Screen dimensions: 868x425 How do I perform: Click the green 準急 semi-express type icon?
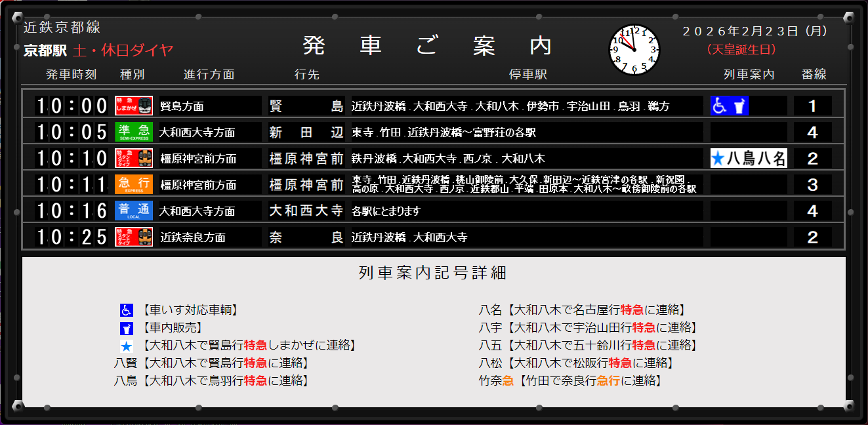pyautogui.click(x=133, y=132)
